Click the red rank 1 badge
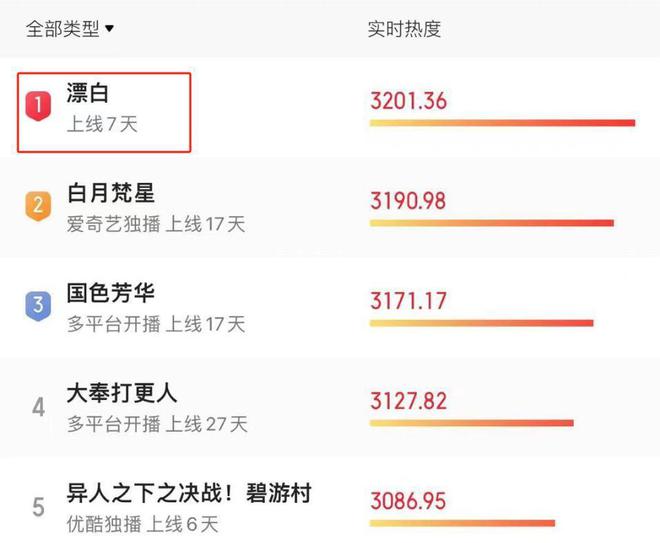660x543 pixels. coord(38,106)
